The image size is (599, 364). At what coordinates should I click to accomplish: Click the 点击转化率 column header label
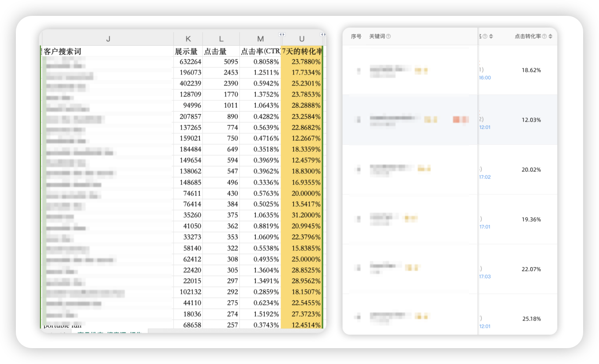(x=528, y=37)
